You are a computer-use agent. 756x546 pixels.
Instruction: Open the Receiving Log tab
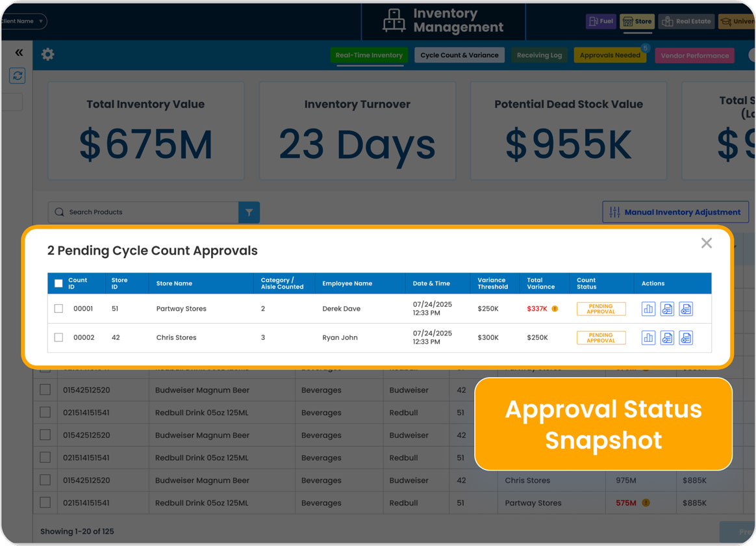tap(539, 55)
